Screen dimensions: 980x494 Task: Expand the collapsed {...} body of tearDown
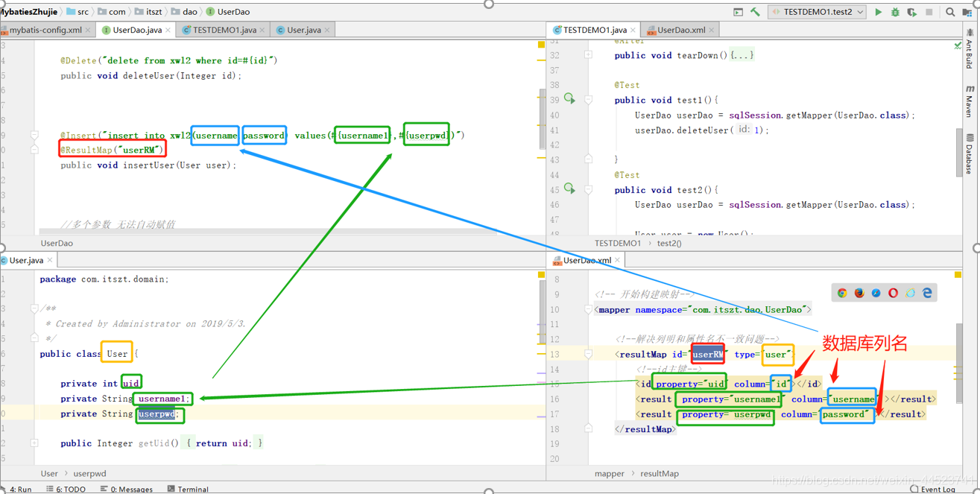click(x=742, y=55)
